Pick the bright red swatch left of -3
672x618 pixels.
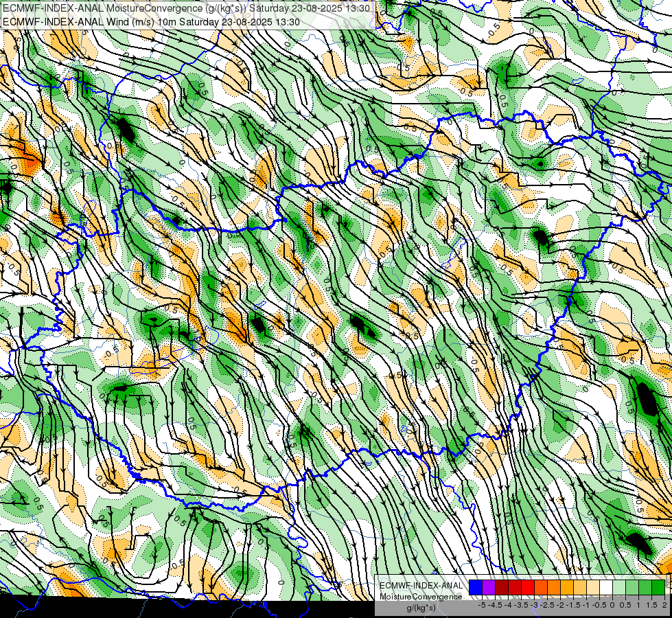pos(528,588)
